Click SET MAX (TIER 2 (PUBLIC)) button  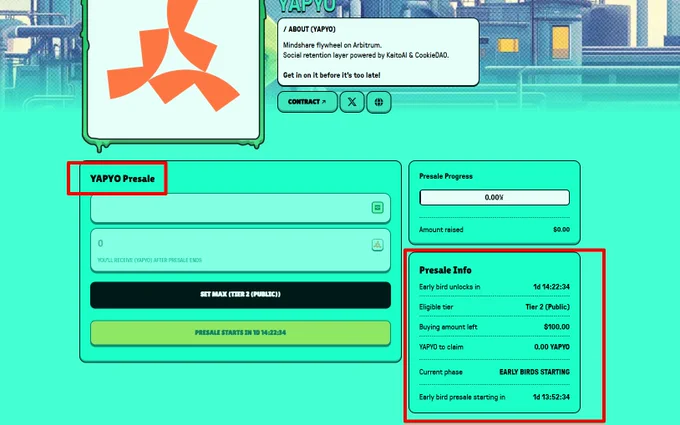(240, 294)
